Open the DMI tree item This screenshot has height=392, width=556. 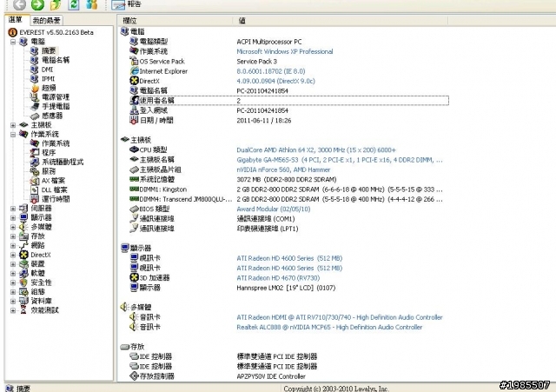tap(47, 70)
